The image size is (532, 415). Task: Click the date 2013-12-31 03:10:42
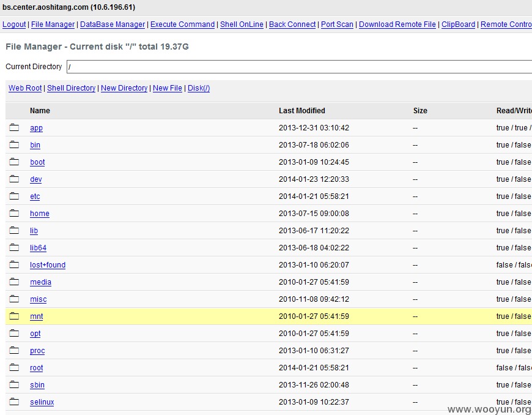click(314, 128)
